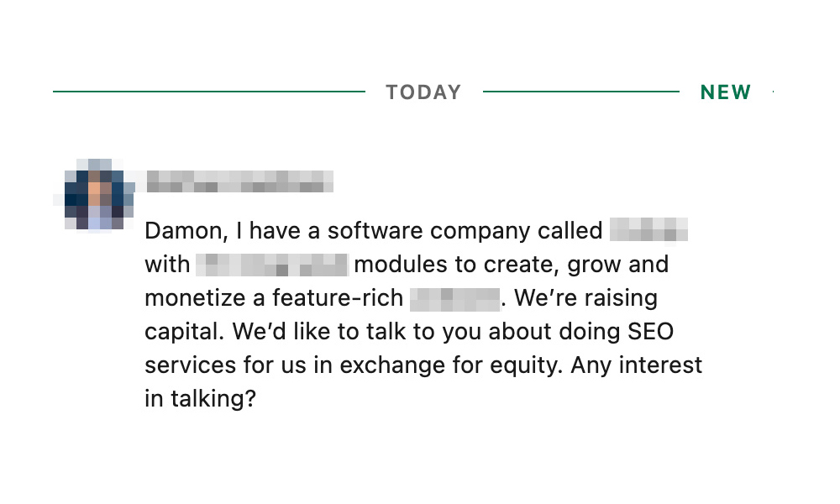
Task: Click the blurred sender name header
Action: coord(239,181)
